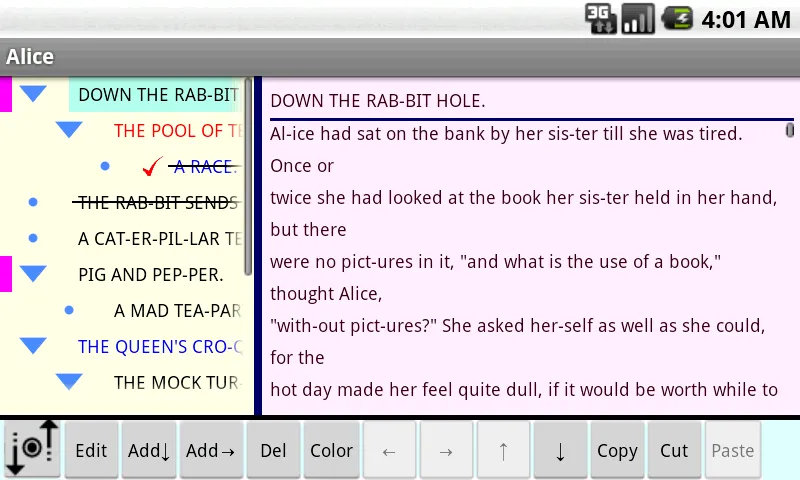
Task: Collapse THE MOCK TUR-TLE node triangle
Action: point(69,382)
